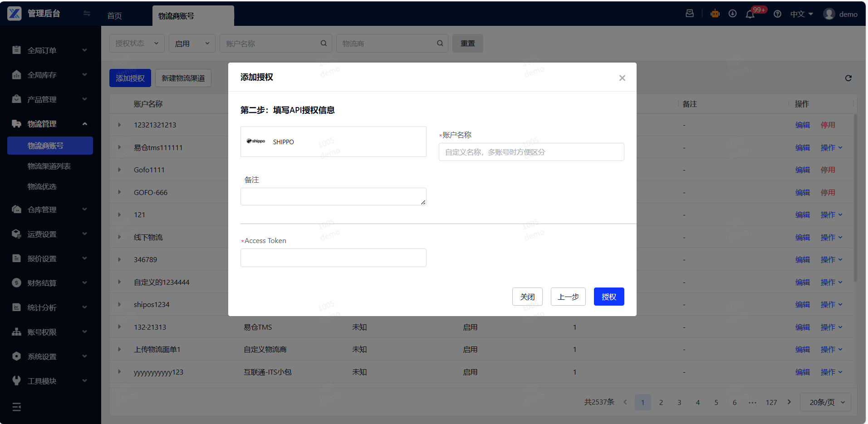This screenshot has width=868, height=424.
Task: Click search icon in 物流商 filter
Action: click(x=440, y=44)
